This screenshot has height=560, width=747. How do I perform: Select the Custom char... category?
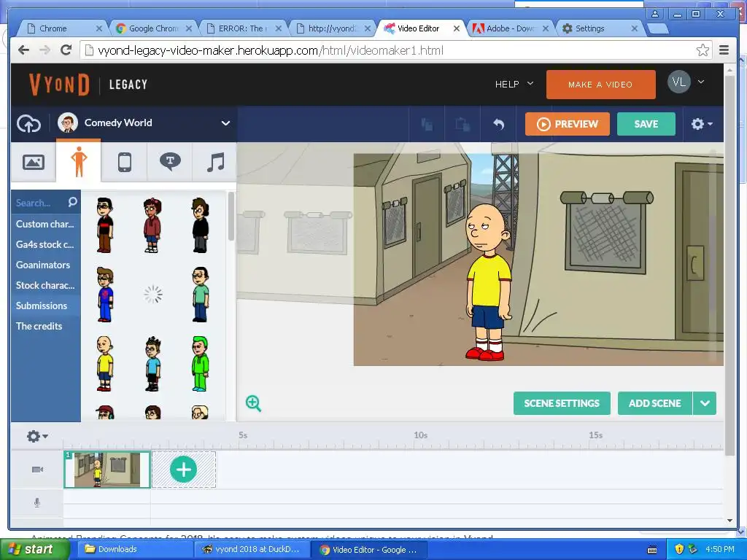(x=46, y=224)
